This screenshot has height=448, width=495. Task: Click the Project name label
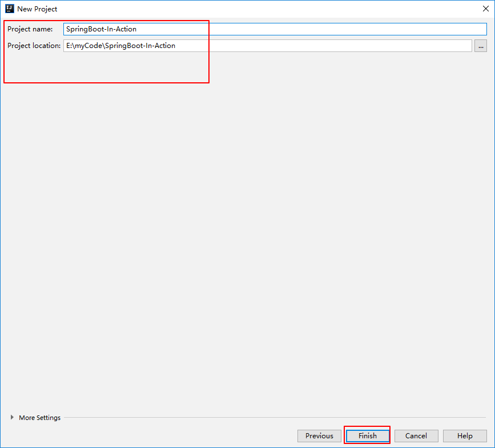[31, 29]
